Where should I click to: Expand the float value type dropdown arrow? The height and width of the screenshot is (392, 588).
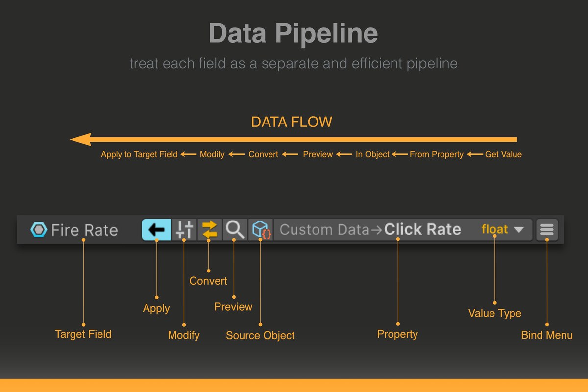click(x=519, y=229)
